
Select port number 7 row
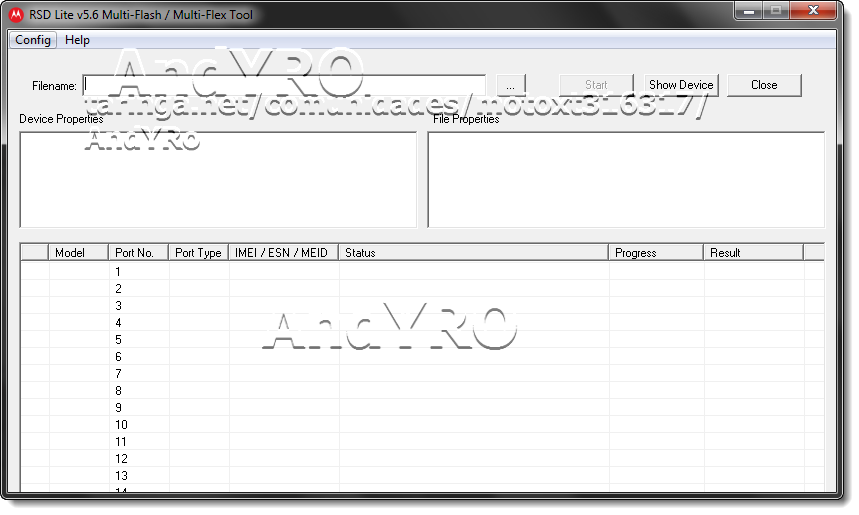tap(422, 374)
